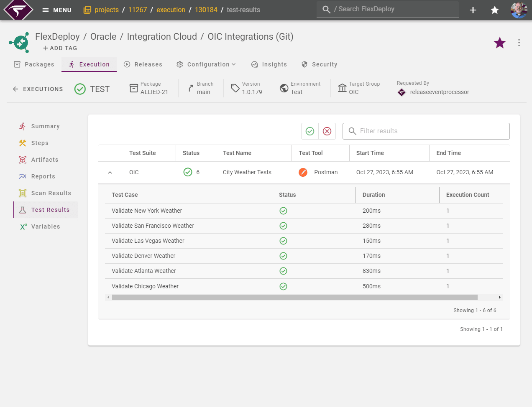Toggle the passed tests filter button
This screenshot has width=532, height=407.
[x=310, y=131]
